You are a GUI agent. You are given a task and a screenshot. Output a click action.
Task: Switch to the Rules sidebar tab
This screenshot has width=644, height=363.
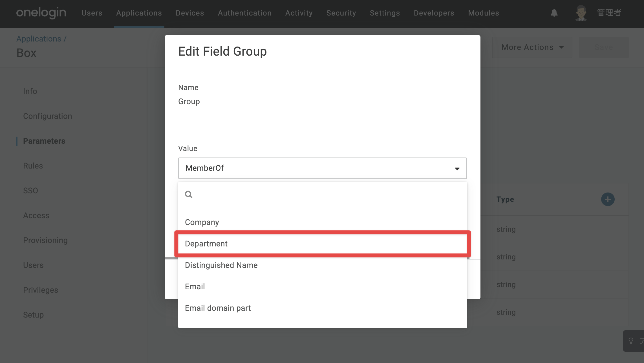33,166
